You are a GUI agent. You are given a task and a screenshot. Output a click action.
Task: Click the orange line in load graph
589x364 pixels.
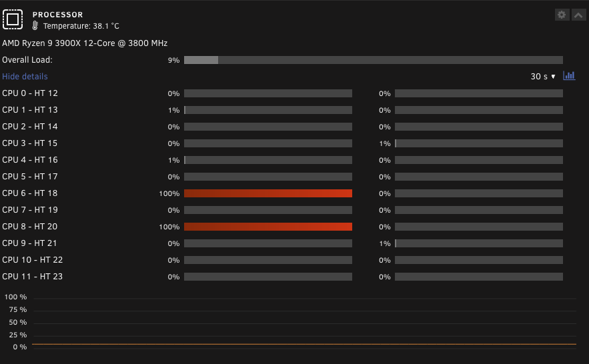[x=304, y=344]
